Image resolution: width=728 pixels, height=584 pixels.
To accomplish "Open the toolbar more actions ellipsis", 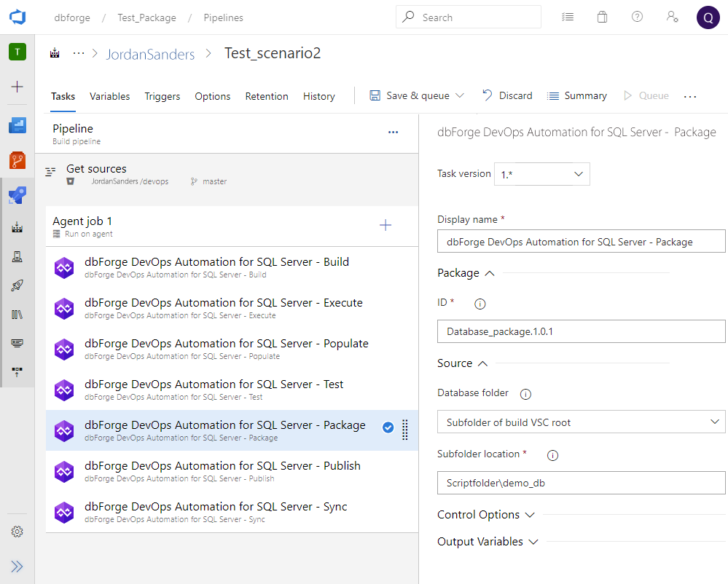I will 690,96.
